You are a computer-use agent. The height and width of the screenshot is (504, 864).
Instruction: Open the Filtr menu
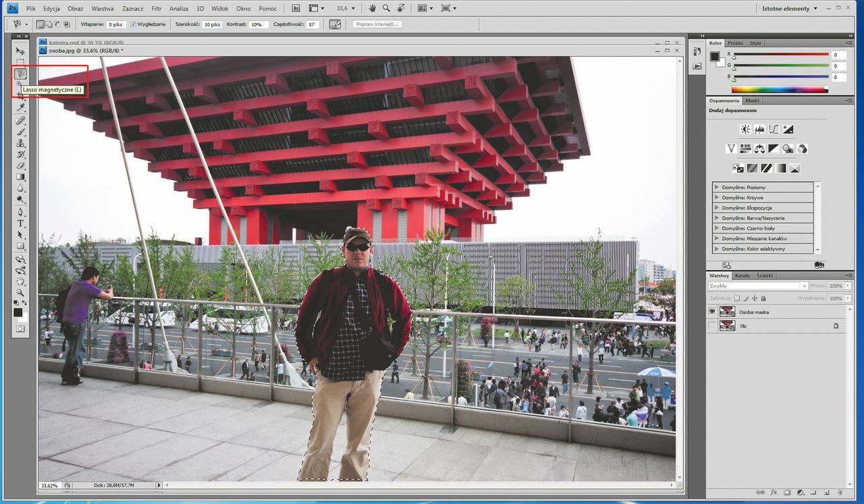(x=157, y=9)
